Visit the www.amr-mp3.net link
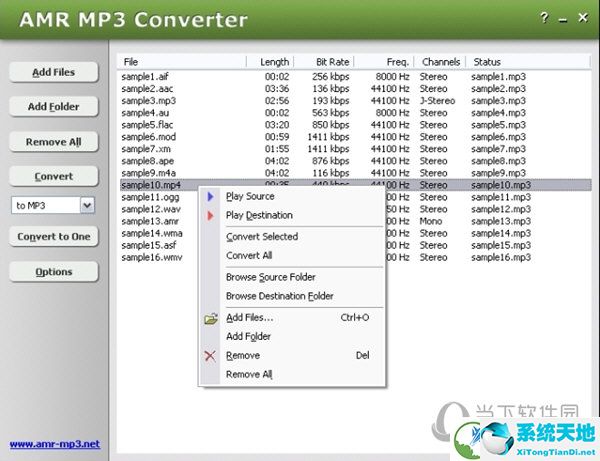Image resolution: width=600 pixels, height=461 pixels. [x=55, y=444]
